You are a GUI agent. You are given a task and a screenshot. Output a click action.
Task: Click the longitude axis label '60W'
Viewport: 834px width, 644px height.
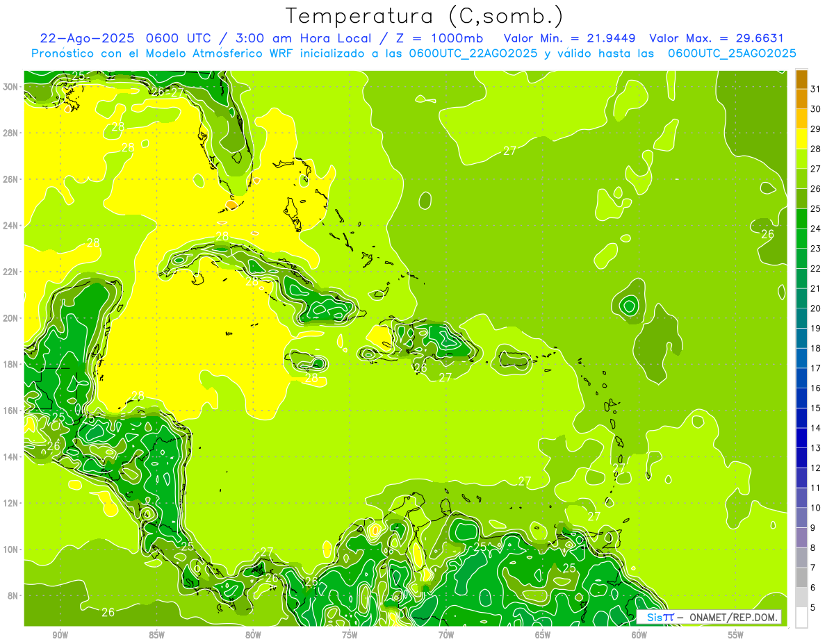pyautogui.click(x=639, y=635)
